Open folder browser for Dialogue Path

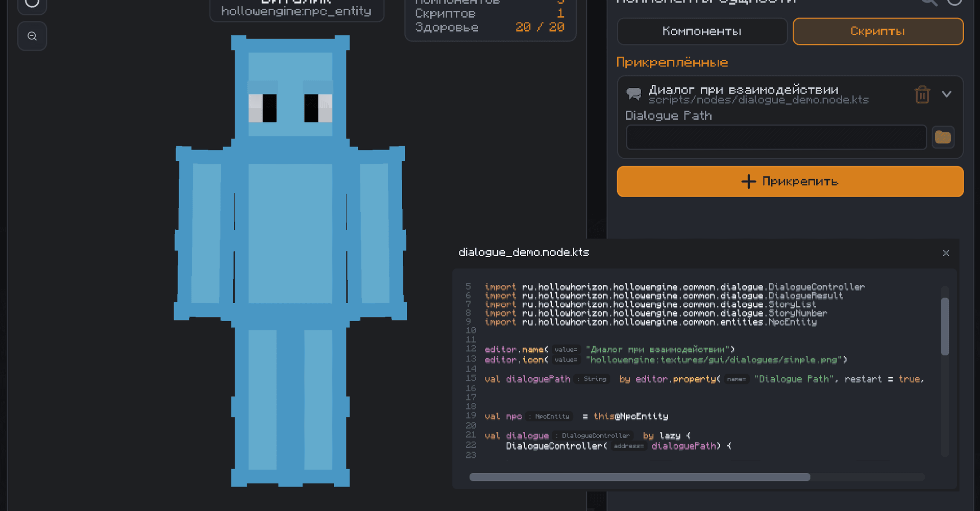pos(943,137)
